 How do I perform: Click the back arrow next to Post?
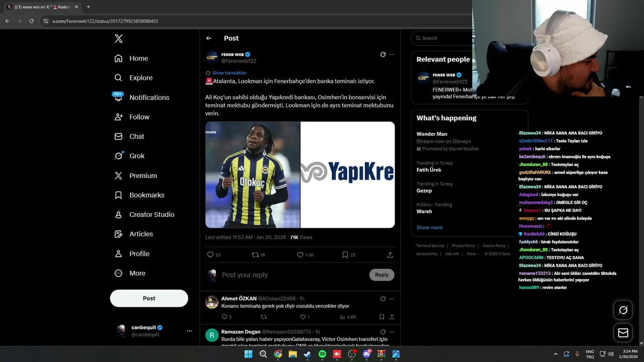click(x=209, y=38)
